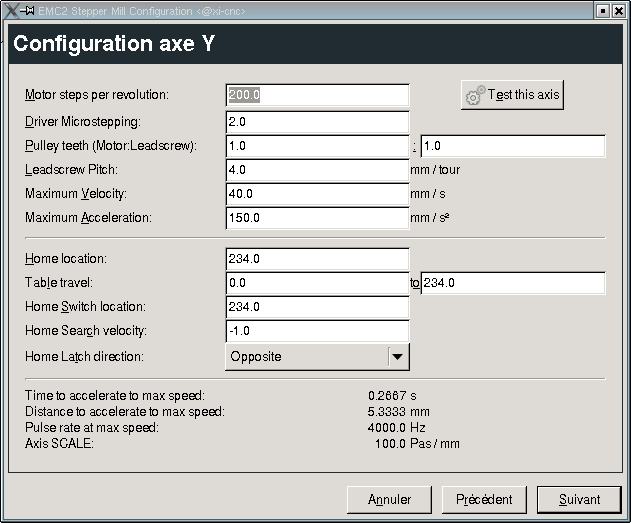Click the motor pulley teeth field

[318, 146]
